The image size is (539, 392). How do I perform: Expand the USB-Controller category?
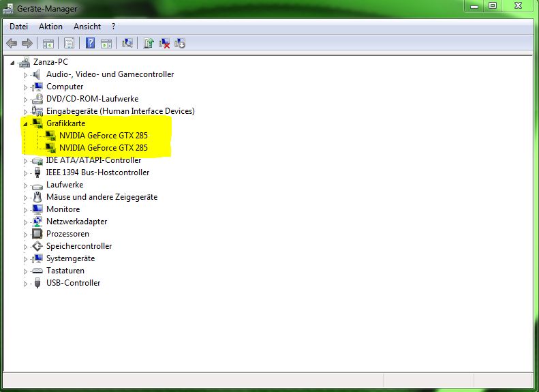click(25, 284)
